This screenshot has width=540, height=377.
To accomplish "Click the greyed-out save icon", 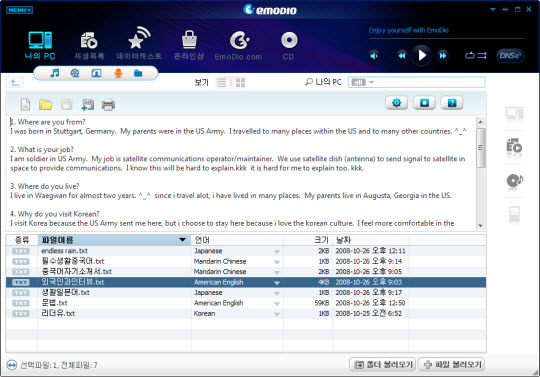I will pos(66,104).
